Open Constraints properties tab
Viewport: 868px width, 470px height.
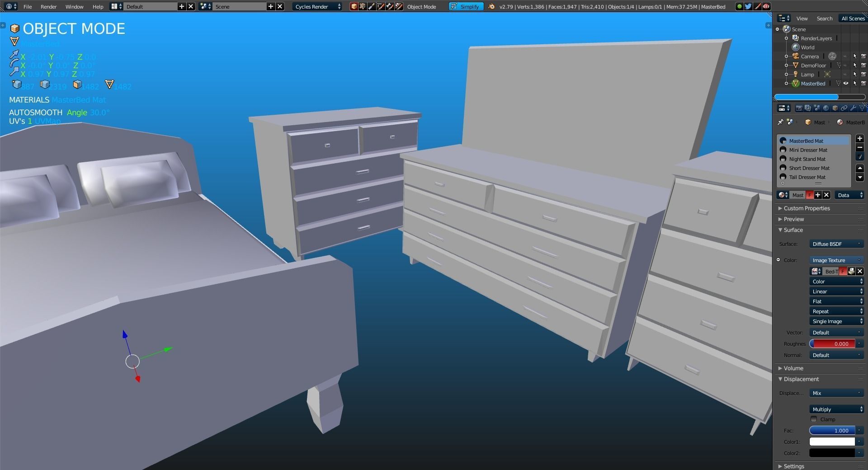pos(844,108)
